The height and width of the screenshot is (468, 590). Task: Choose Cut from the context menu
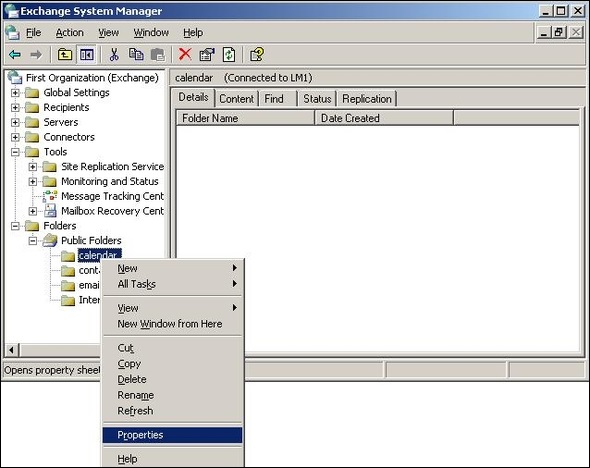[173, 348]
